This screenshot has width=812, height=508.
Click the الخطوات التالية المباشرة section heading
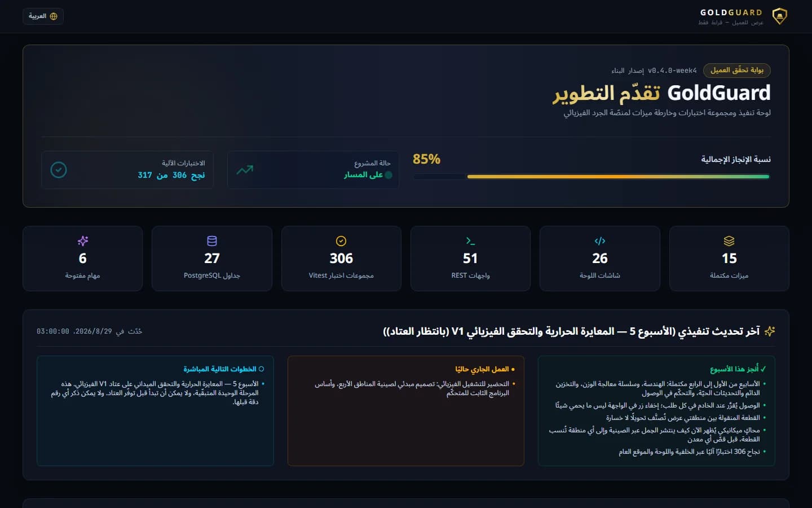pos(223,369)
